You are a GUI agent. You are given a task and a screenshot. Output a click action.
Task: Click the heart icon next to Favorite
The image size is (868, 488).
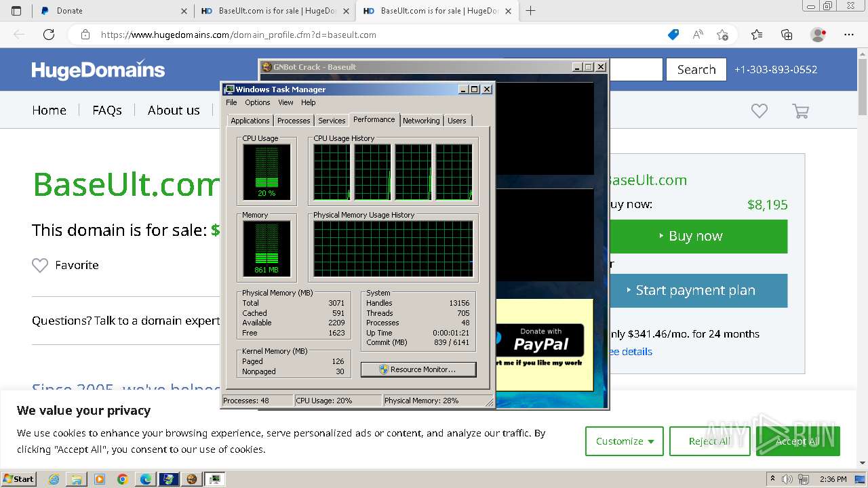point(40,265)
